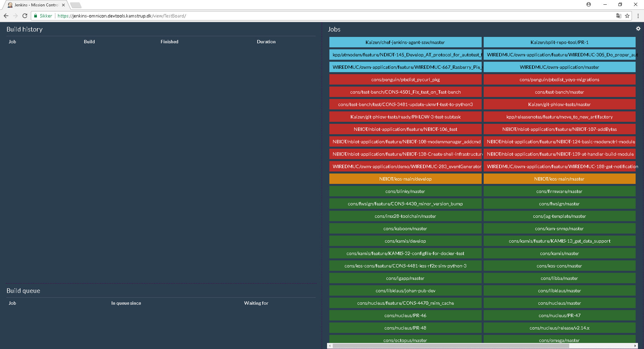Click the browser forward arrow
Image resolution: width=644 pixels, height=349 pixels.
15,16
